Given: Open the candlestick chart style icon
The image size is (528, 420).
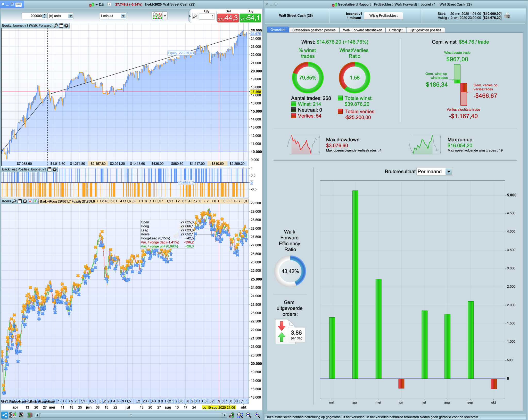Looking at the screenshot, I should coord(92,5).
